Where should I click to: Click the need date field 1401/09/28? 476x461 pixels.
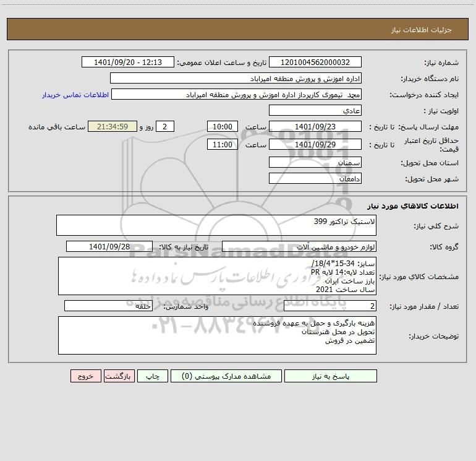coord(109,246)
